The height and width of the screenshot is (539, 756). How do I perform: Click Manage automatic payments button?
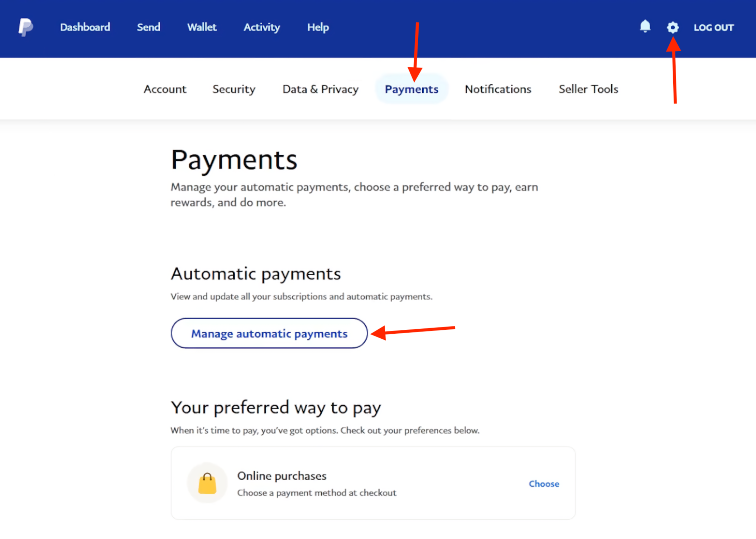tap(269, 333)
